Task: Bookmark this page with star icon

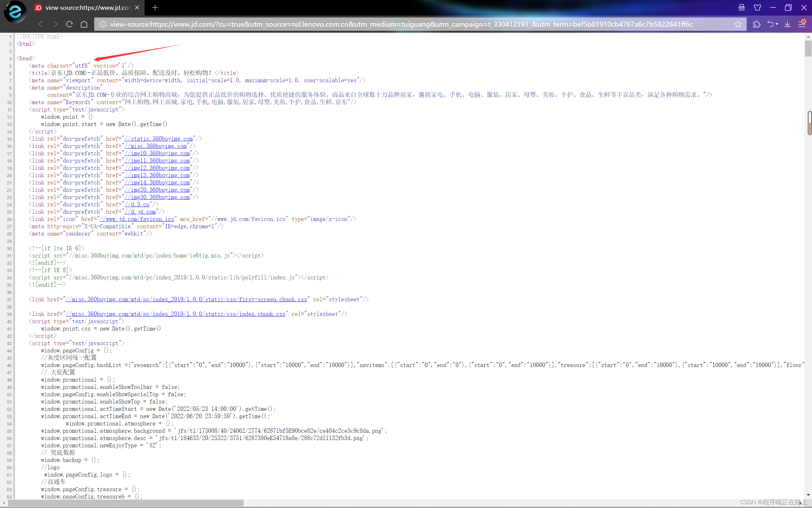Action: pos(738,24)
